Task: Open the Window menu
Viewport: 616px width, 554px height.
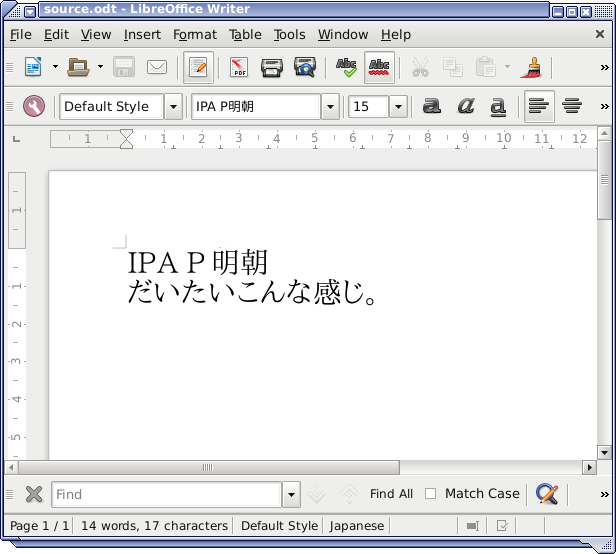Action: (x=343, y=35)
